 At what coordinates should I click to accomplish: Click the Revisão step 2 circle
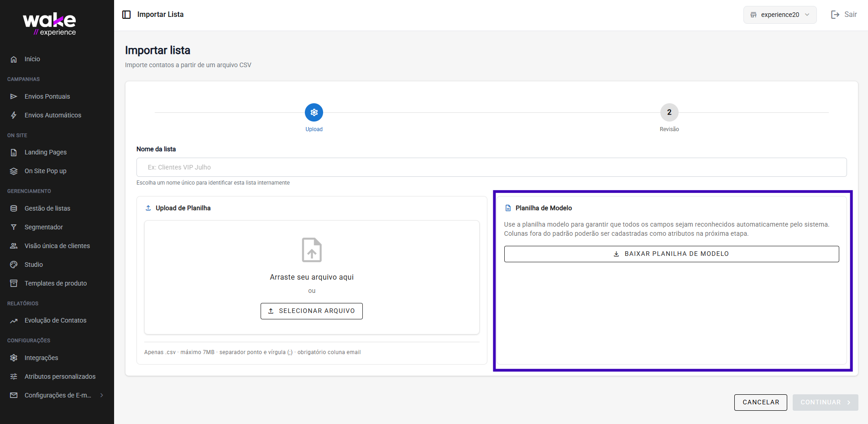pos(669,112)
